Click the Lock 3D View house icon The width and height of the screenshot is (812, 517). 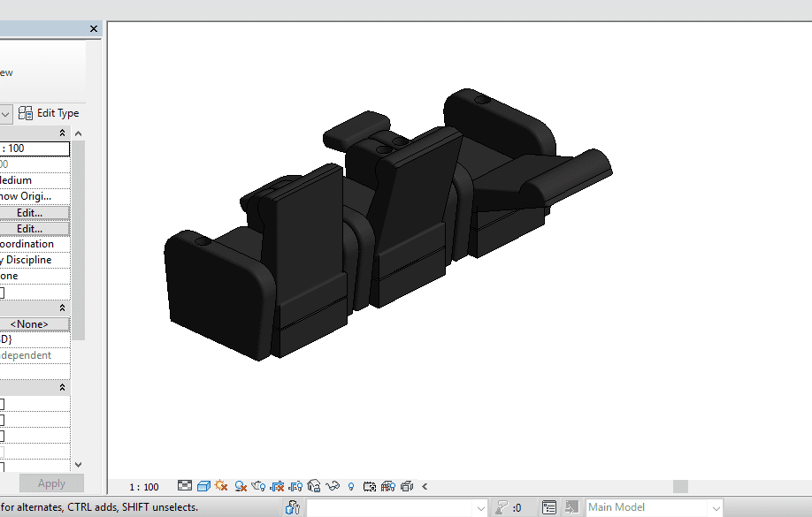coord(314,486)
